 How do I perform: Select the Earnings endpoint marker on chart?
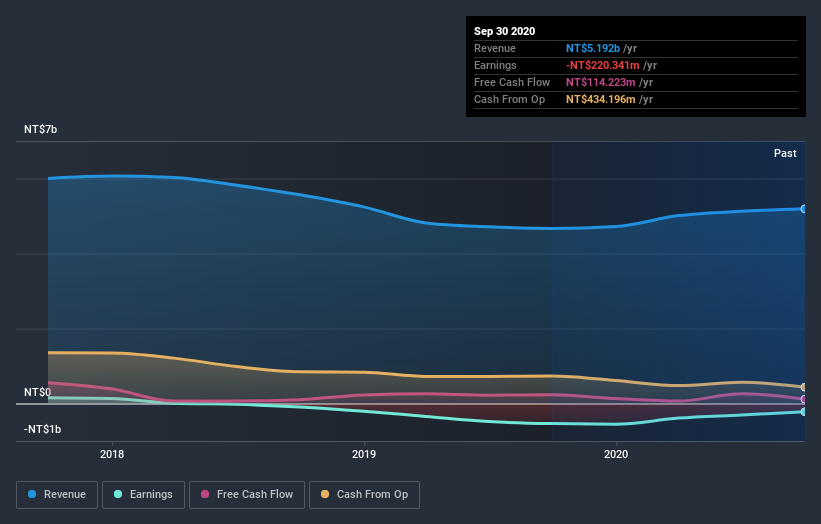click(804, 412)
